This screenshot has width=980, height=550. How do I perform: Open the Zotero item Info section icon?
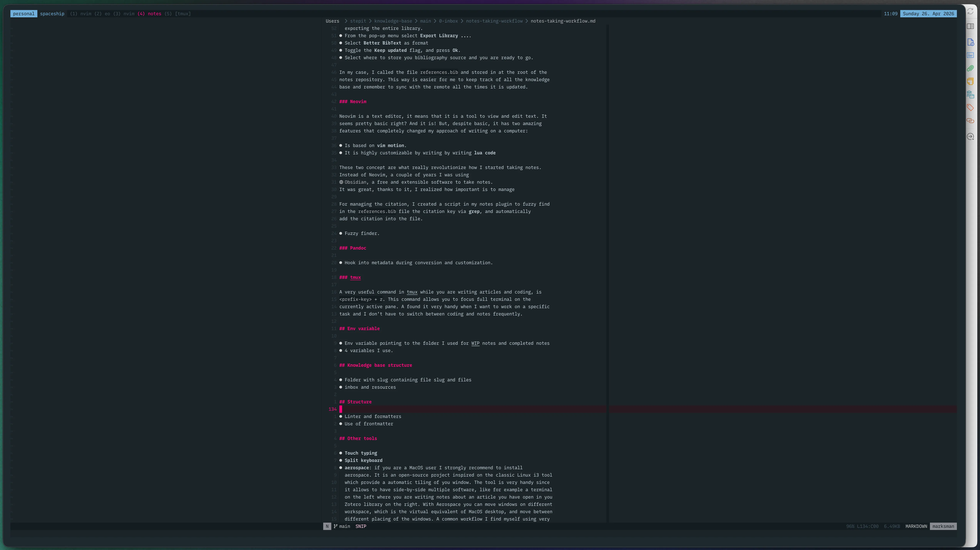[x=971, y=42]
